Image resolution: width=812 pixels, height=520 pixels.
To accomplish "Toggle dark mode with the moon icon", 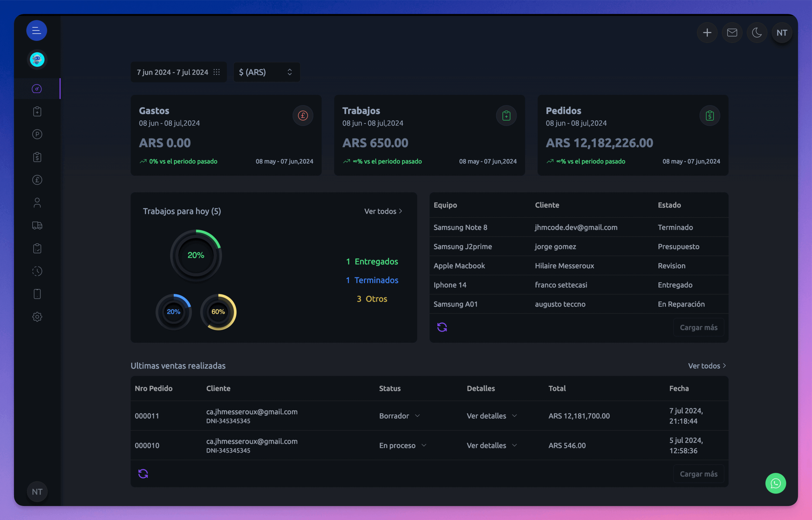I will click(x=757, y=33).
